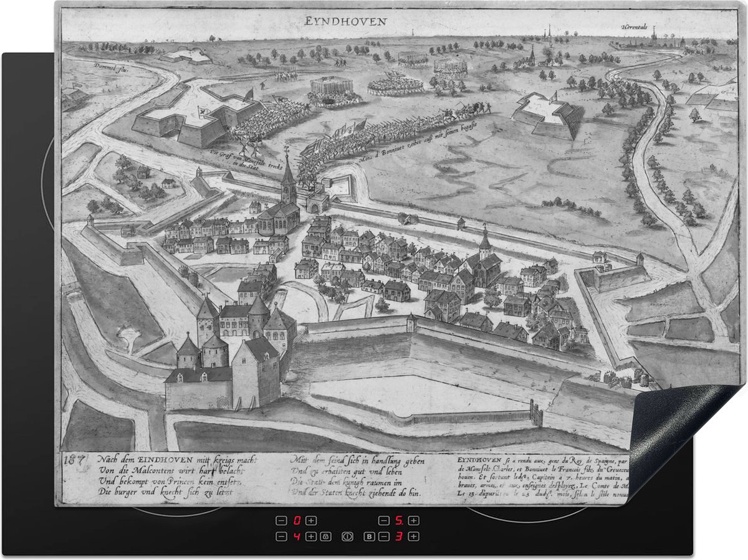Raise the zone showing heat level 4
The width and height of the screenshot is (748, 560).
[311, 536]
